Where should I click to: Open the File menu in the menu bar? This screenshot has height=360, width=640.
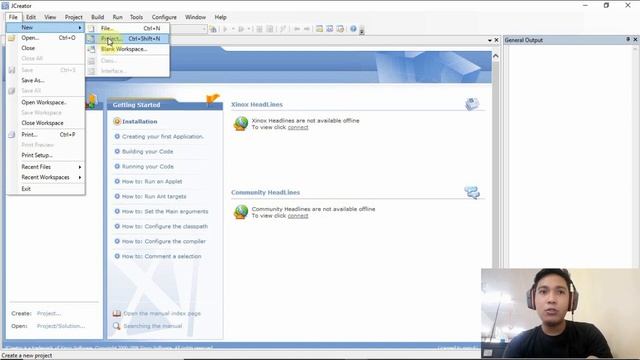(x=13, y=17)
